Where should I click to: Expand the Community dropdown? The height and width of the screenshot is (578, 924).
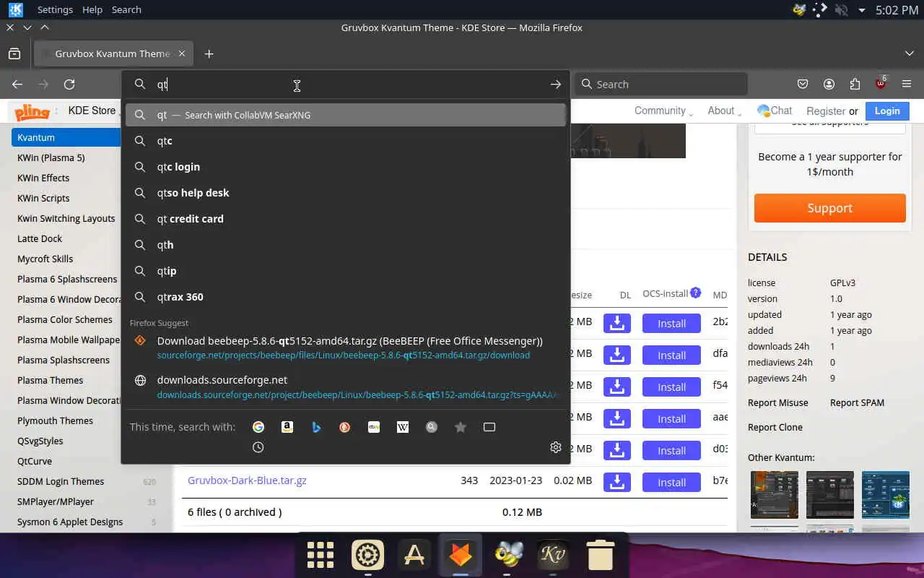(663, 111)
